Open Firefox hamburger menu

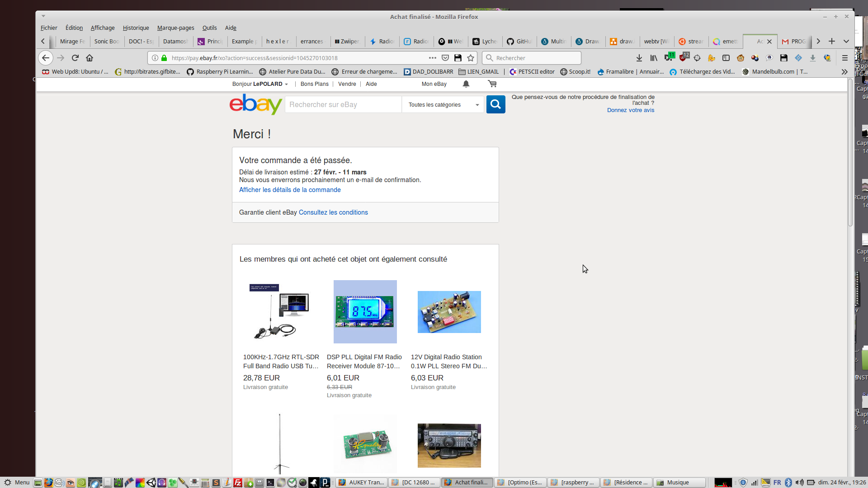tap(844, 58)
